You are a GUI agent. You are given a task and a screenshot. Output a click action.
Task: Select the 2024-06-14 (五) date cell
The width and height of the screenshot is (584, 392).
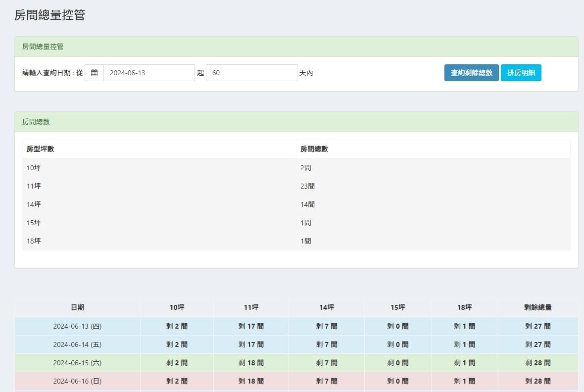(77, 344)
